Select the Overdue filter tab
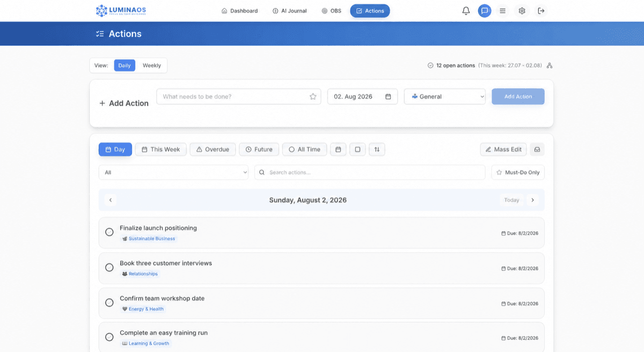 (x=213, y=149)
